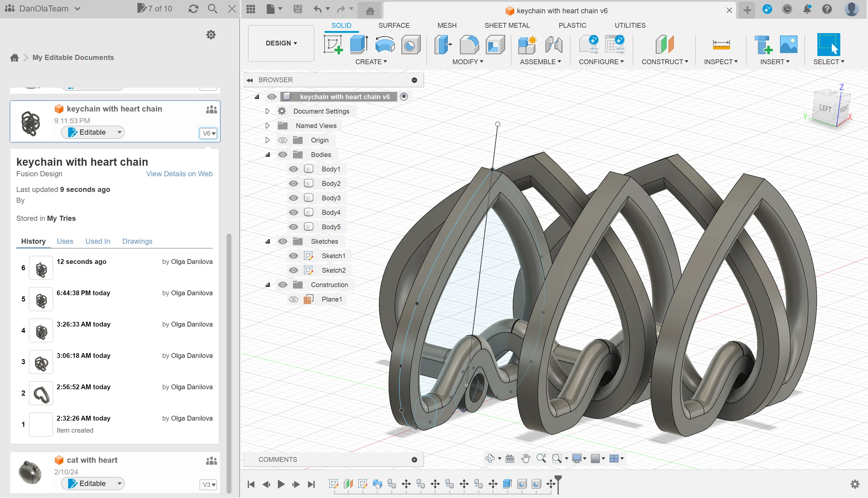
Task: Click the Create Sketch tool icon
Action: pyautogui.click(x=333, y=45)
